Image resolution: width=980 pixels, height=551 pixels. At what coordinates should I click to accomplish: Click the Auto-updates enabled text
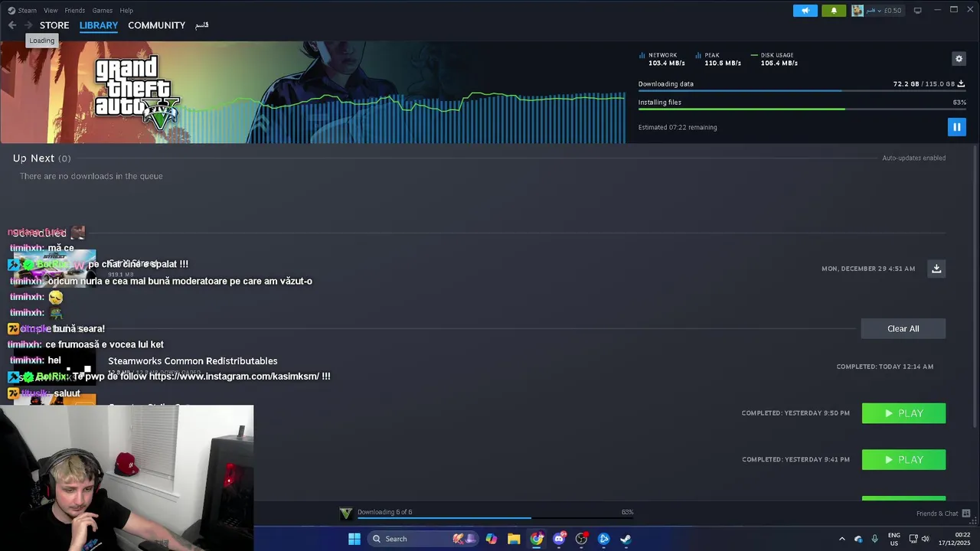913,158
